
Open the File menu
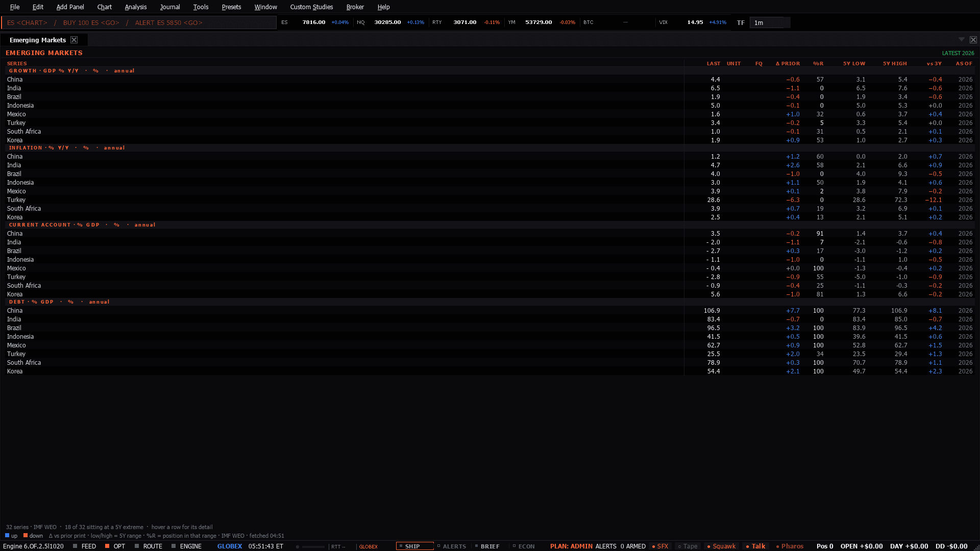click(x=15, y=7)
